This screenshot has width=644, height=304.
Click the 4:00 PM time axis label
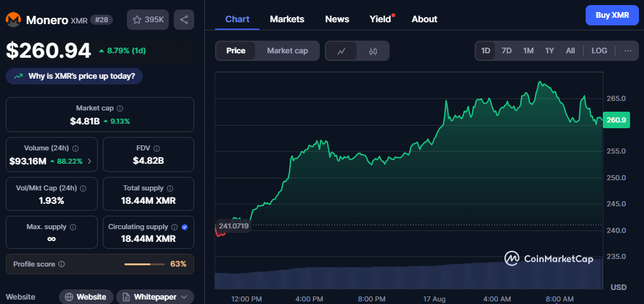(309, 299)
